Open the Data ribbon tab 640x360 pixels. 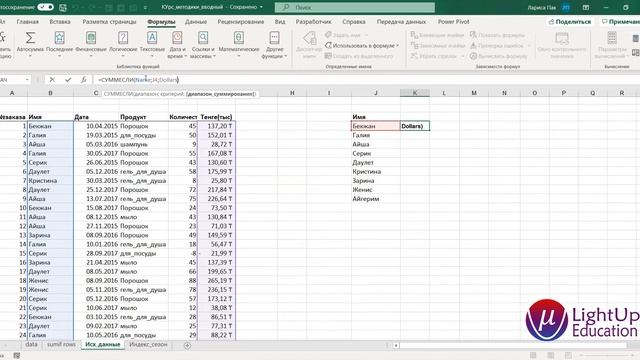[196, 22]
